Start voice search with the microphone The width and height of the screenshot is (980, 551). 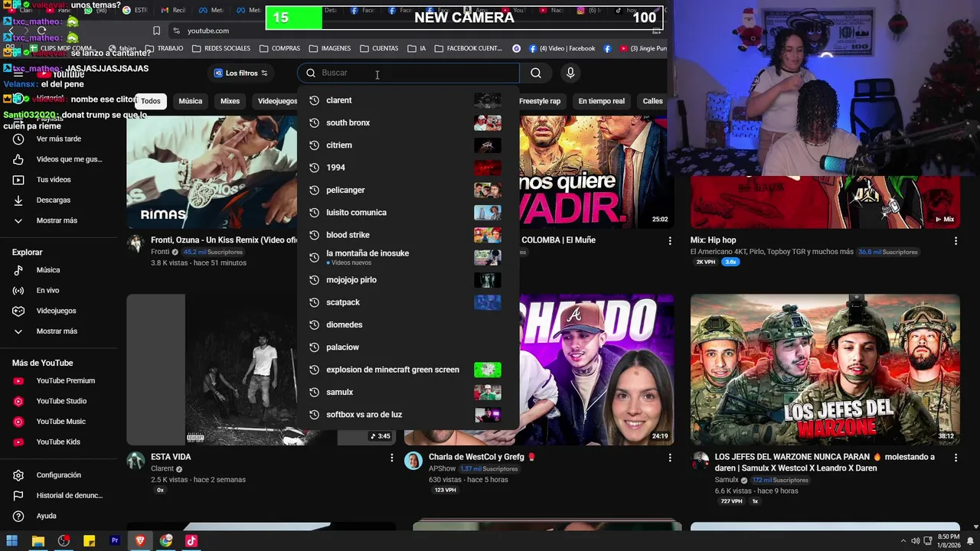click(x=570, y=73)
